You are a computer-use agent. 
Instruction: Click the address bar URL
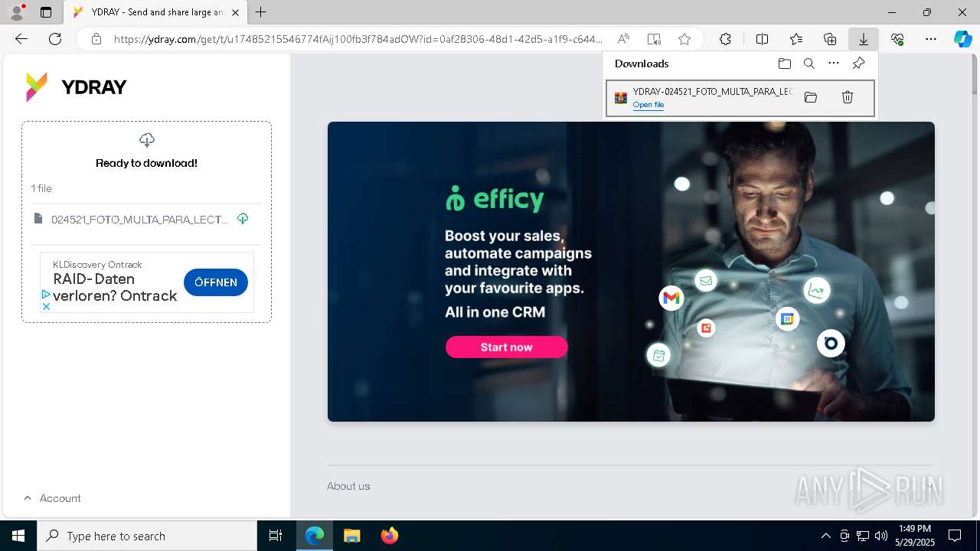[358, 39]
